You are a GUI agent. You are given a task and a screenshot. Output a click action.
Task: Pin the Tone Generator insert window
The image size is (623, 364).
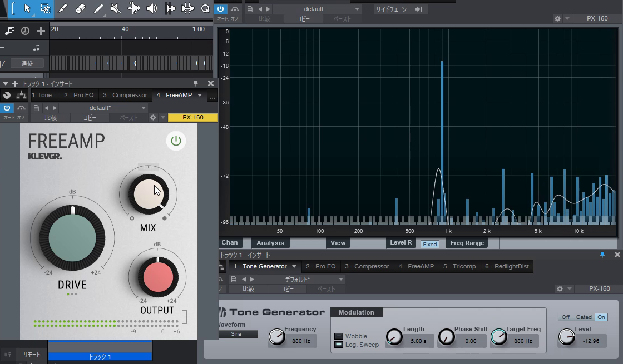pyautogui.click(x=602, y=255)
